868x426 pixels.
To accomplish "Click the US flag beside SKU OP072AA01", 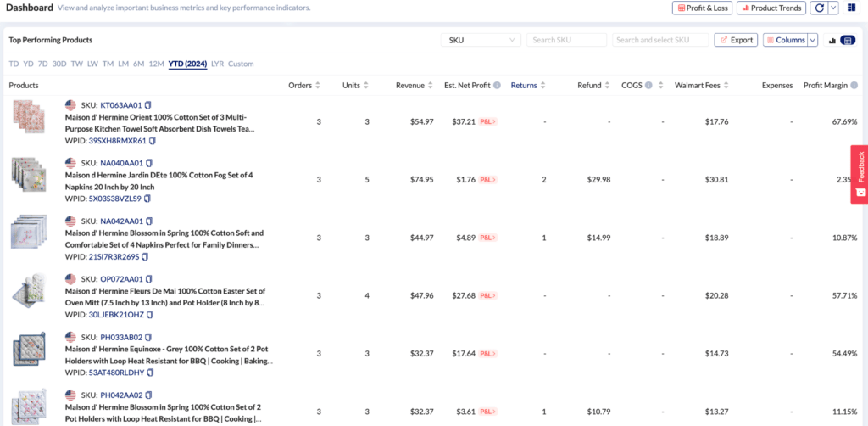I will coord(70,278).
